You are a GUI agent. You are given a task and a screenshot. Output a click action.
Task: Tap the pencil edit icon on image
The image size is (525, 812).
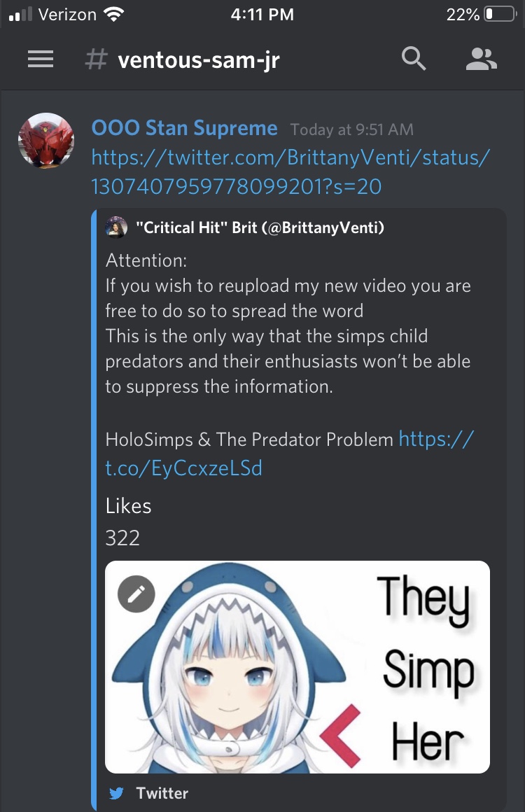click(x=136, y=594)
